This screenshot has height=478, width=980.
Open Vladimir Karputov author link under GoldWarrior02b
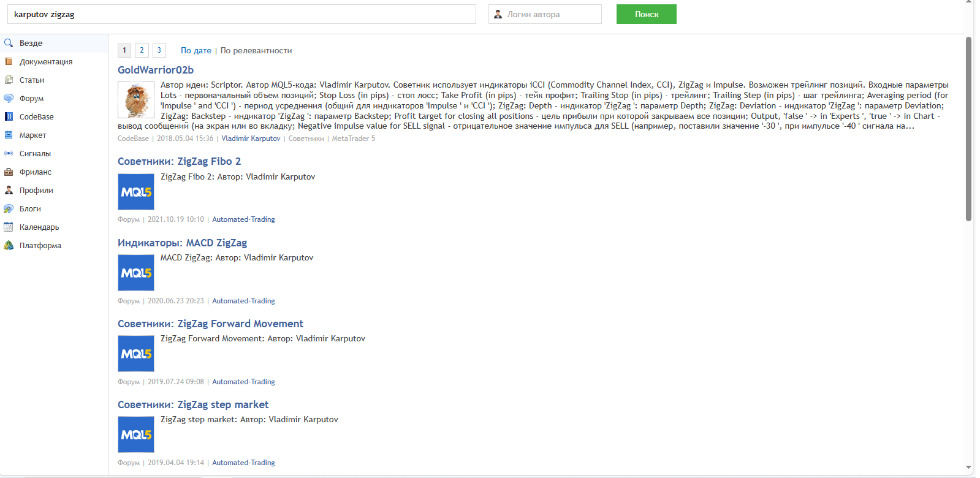coord(251,138)
